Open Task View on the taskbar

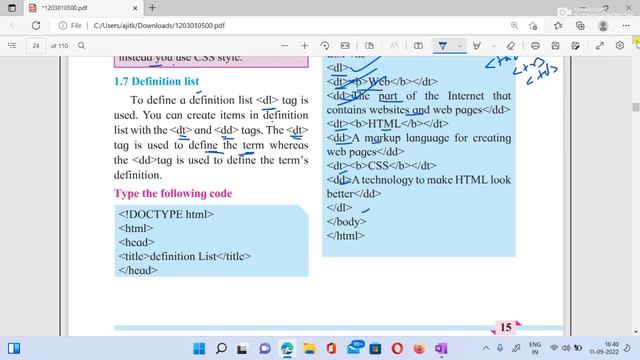pos(242,349)
